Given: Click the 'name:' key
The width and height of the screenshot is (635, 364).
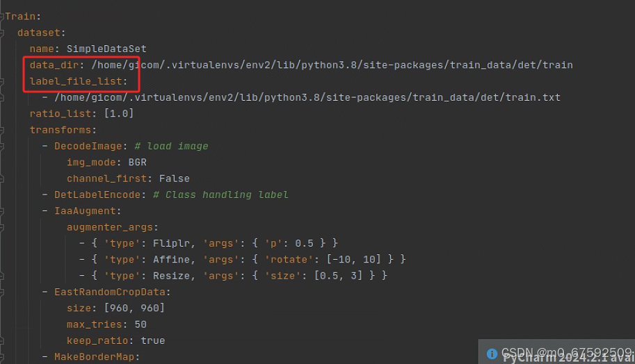Looking at the screenshot, I should click(x=45, y=49).
